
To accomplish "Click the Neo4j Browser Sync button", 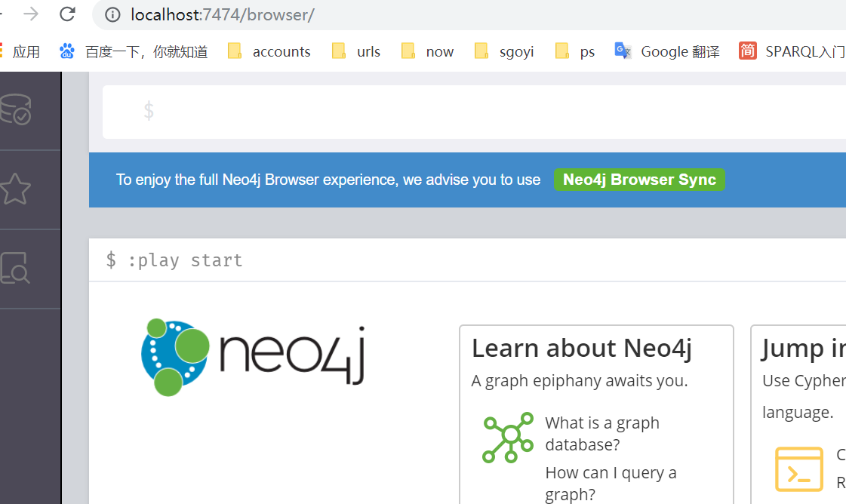I will (639, 180).
